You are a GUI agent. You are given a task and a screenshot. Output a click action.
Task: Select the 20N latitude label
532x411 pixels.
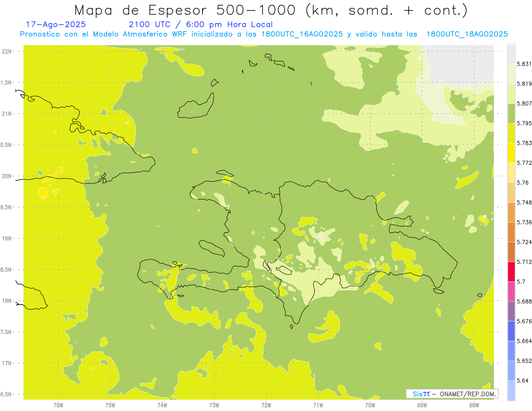pos(7,176)
